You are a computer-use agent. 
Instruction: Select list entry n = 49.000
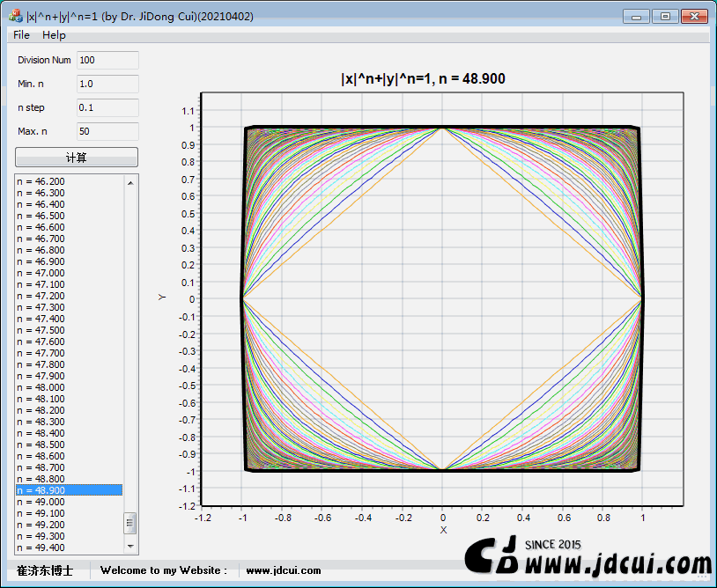pos(69,502)
